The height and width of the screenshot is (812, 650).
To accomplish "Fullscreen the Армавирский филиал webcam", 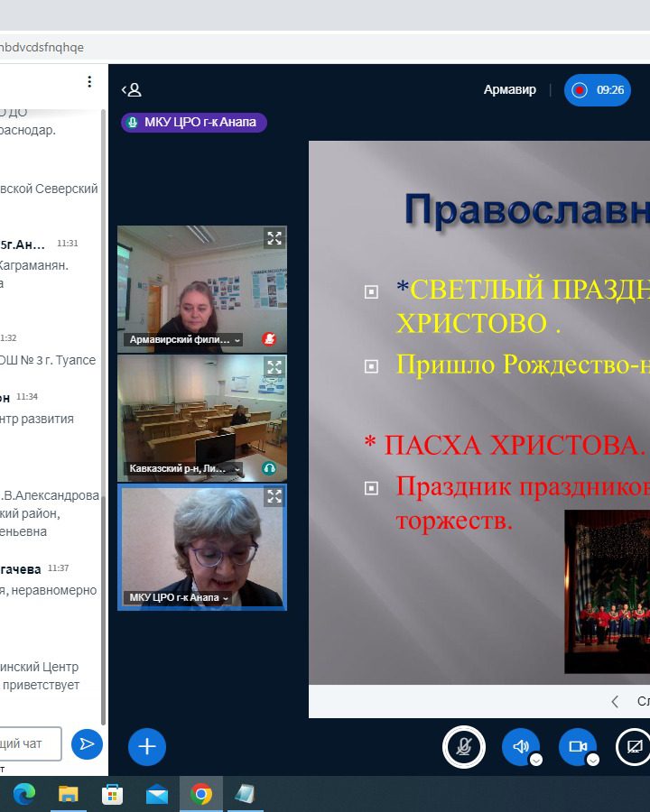I will pos(274,238).
